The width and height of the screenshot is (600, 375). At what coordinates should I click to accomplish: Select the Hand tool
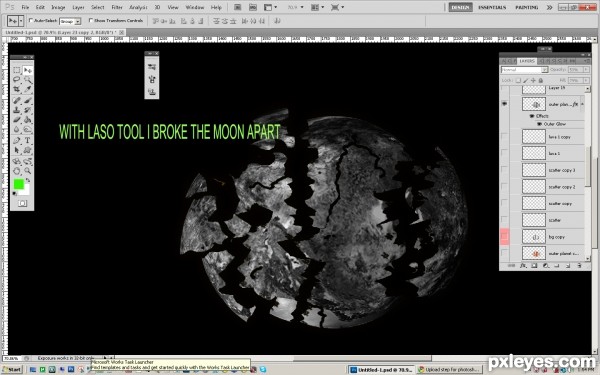point(16,171)
